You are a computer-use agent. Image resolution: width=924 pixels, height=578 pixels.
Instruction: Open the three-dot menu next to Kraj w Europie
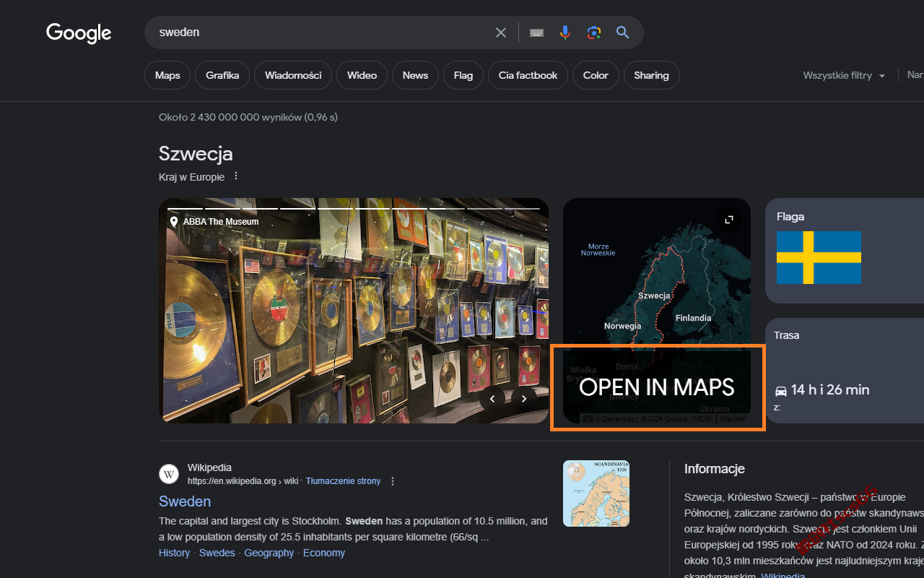tap(235, 176)
